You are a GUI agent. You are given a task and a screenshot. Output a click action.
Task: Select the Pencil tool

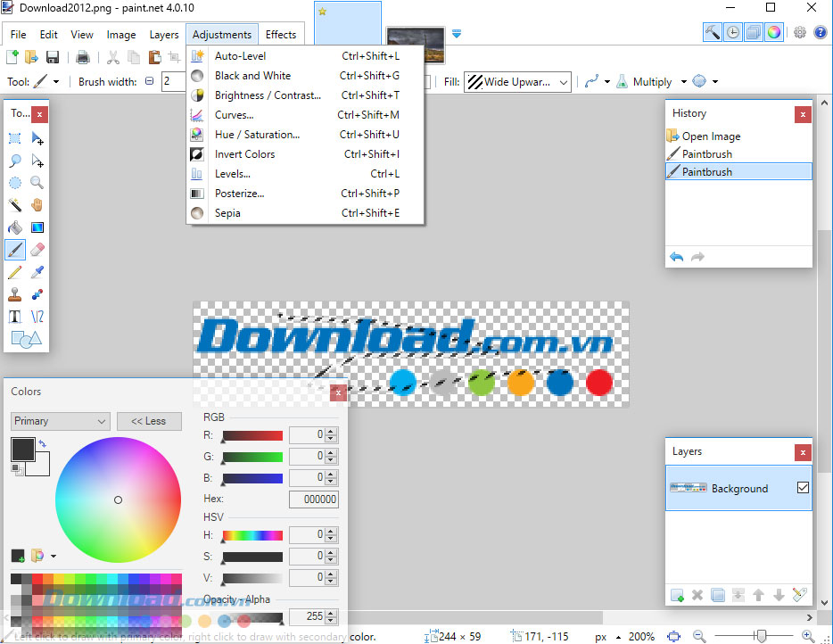15,272
